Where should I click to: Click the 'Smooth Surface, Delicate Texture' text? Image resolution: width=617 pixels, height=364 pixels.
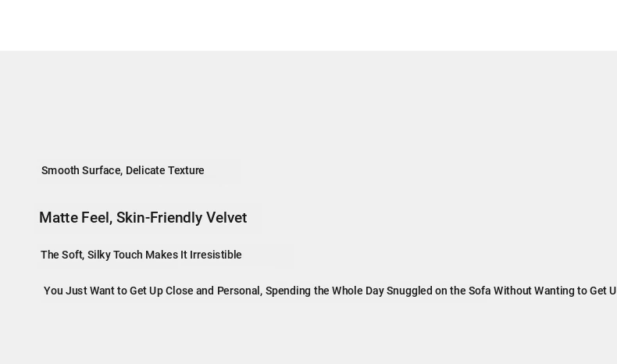pyautogui.click(x=123, y=170)
